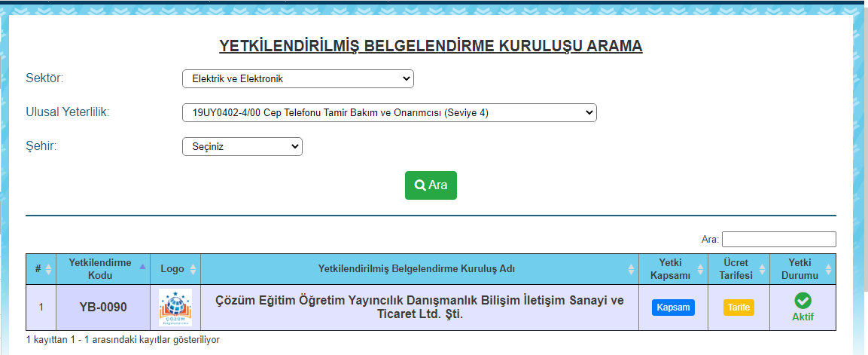
Task: Expand the Ulusal Yeterlilik dropdown
Action: pos(389,112)
